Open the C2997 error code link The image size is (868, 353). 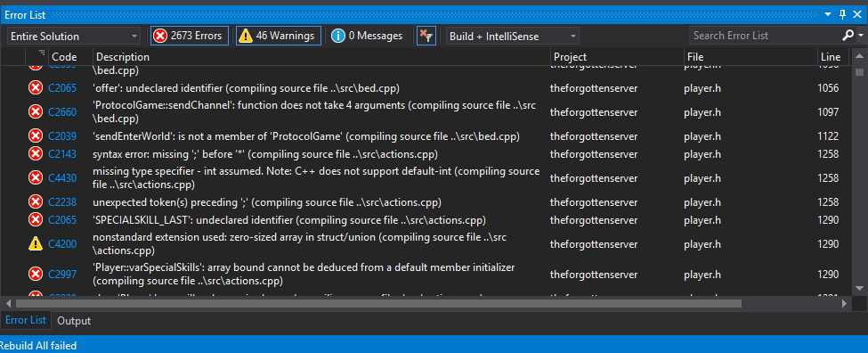point(62,274)
